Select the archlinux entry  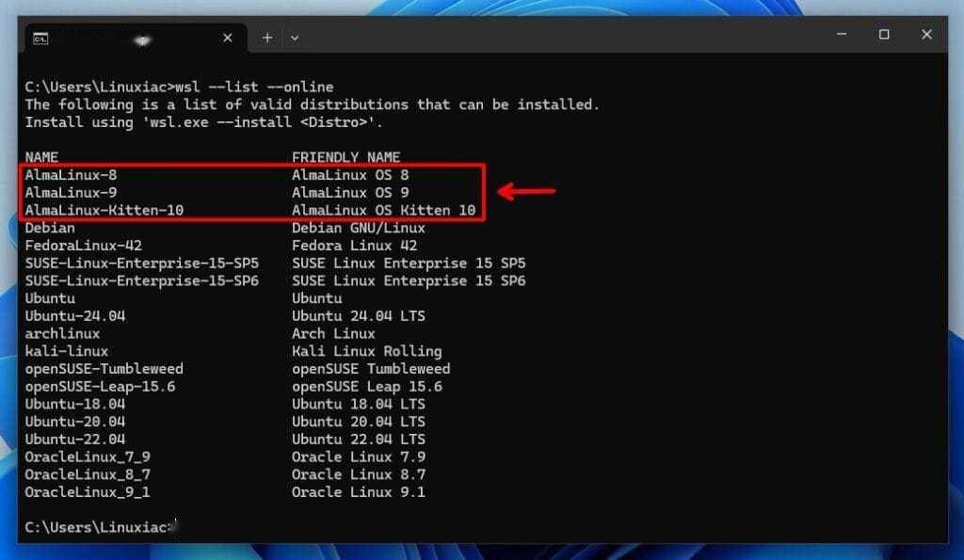tap(63, 334)
